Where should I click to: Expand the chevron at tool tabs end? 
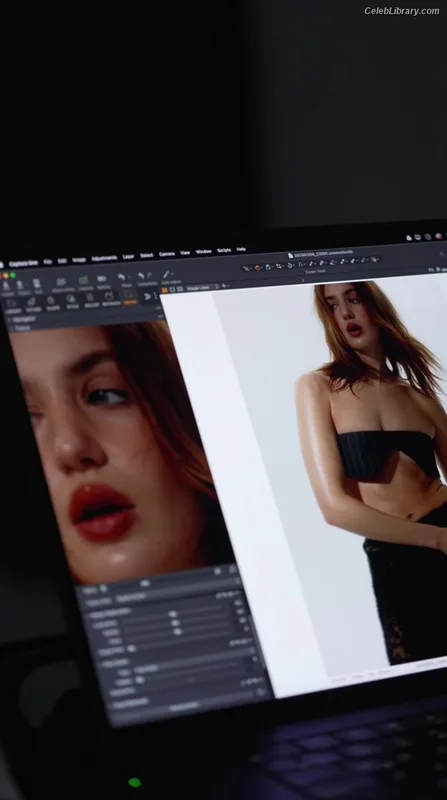click(x=147, y=296)
